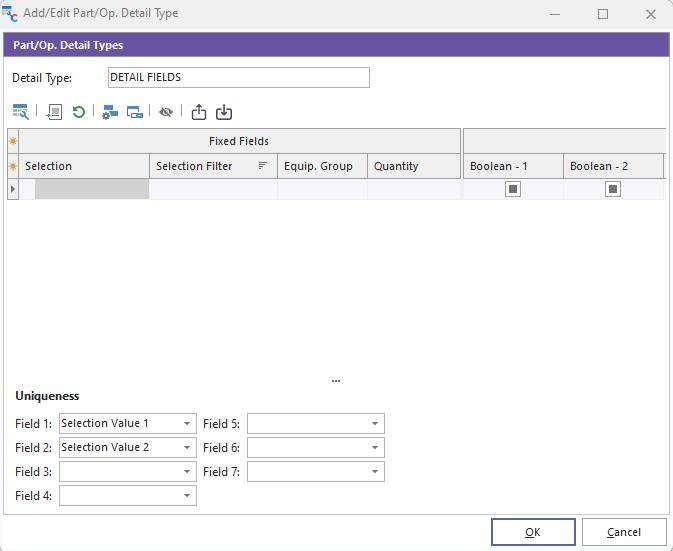Click the Detail Type text field
The width and height of the screenshot is (673, 551).
point(238,78)
